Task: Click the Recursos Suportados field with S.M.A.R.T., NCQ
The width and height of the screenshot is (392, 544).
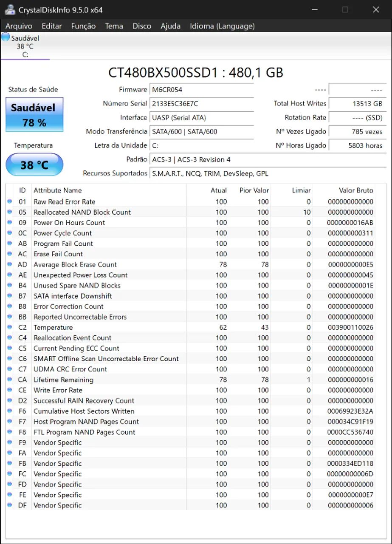Action: click(268, 173)
